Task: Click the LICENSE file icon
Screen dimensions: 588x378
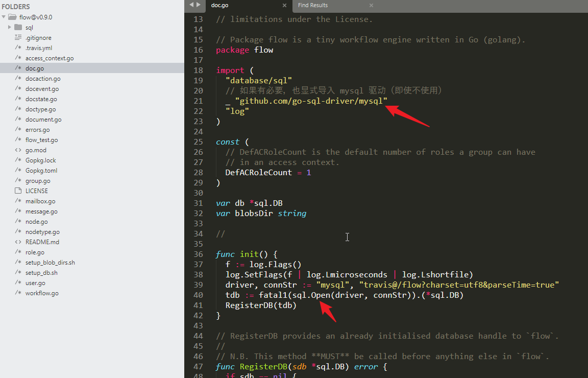Action: tap(18, 191)
